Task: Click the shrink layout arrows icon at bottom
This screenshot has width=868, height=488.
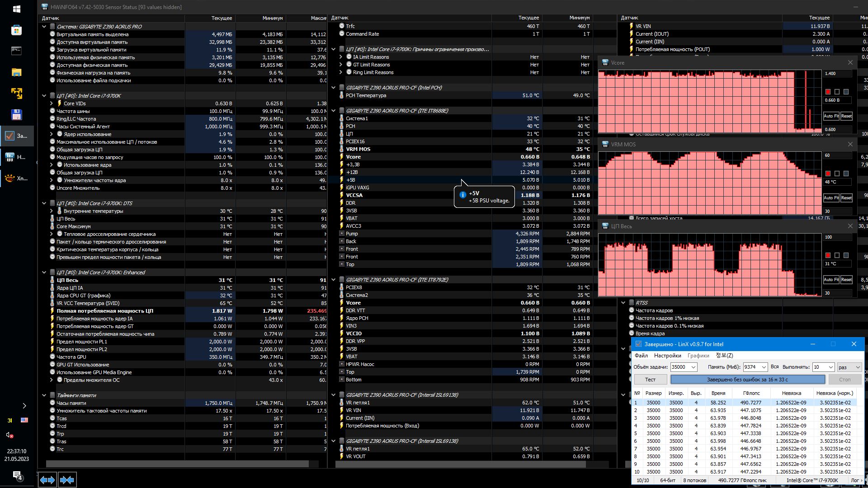Action: pyautogui.click(x=67, y=479)
